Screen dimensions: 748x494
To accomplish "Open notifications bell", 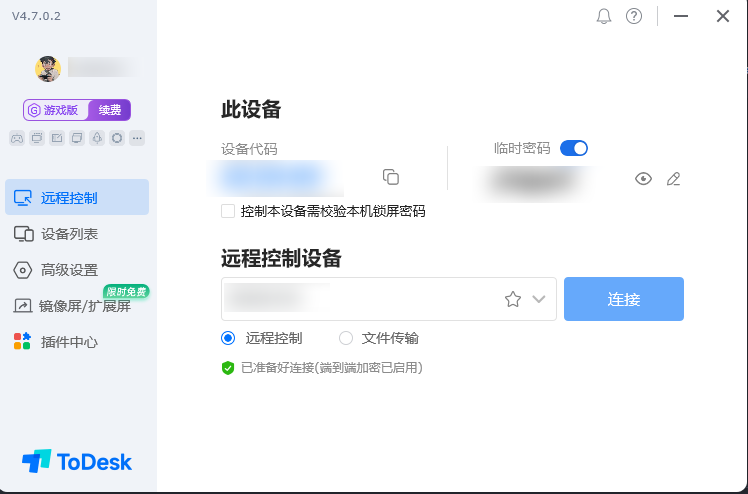I will (x=603, y=16).
